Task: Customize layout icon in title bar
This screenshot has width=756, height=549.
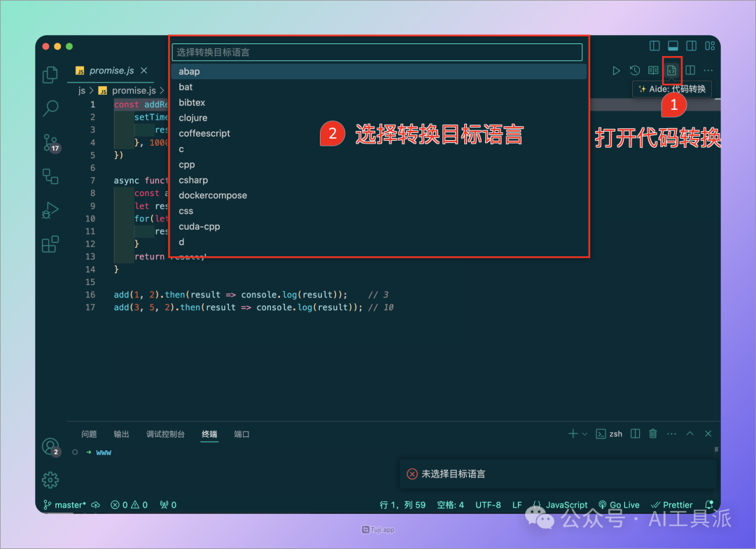Action: (x=710, y=46)
